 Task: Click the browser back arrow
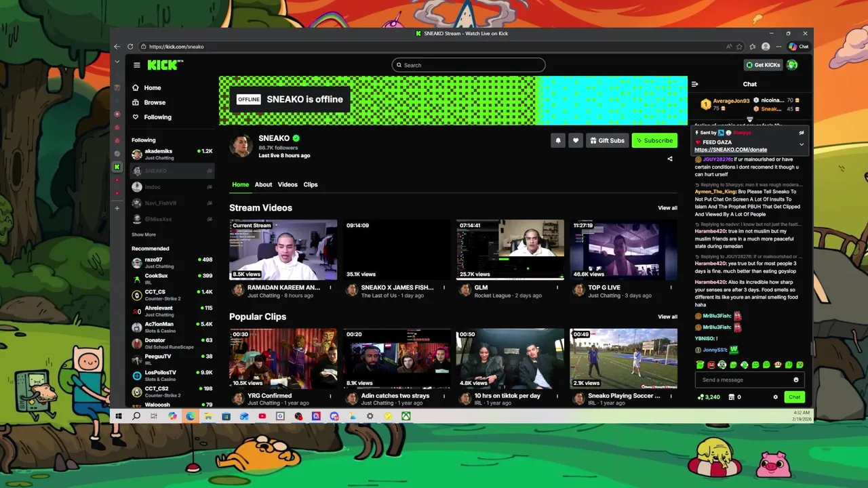(117, 47)
